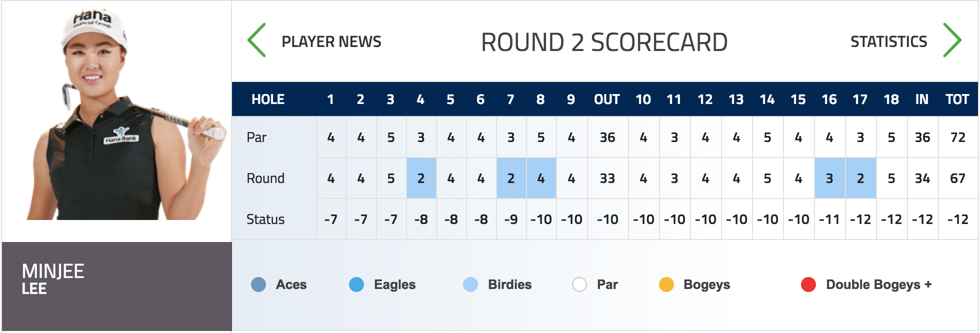Select the birdie score on hole 4
The image size is (980, 333).
tap(421, 178)
